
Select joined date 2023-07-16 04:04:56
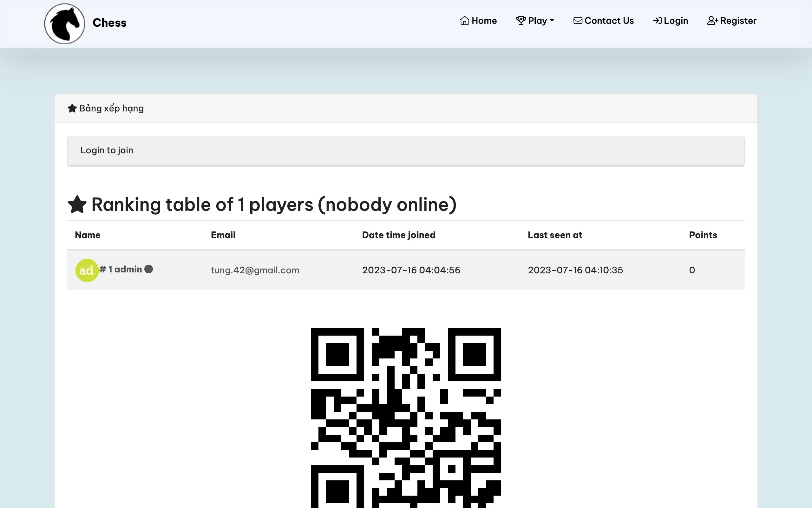coord(411,270)
